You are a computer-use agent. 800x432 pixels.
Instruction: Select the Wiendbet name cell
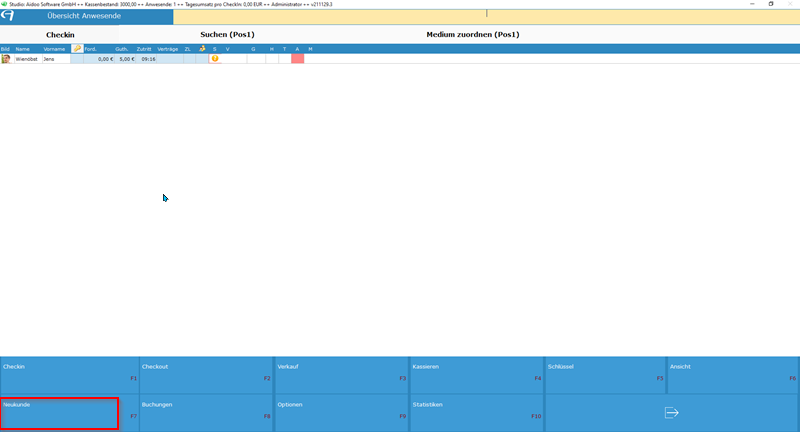coord(28,59)
